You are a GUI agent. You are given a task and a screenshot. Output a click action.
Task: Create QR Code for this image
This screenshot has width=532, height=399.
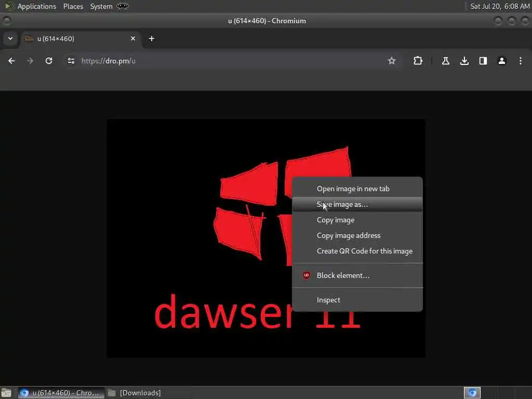click(357, 251)
